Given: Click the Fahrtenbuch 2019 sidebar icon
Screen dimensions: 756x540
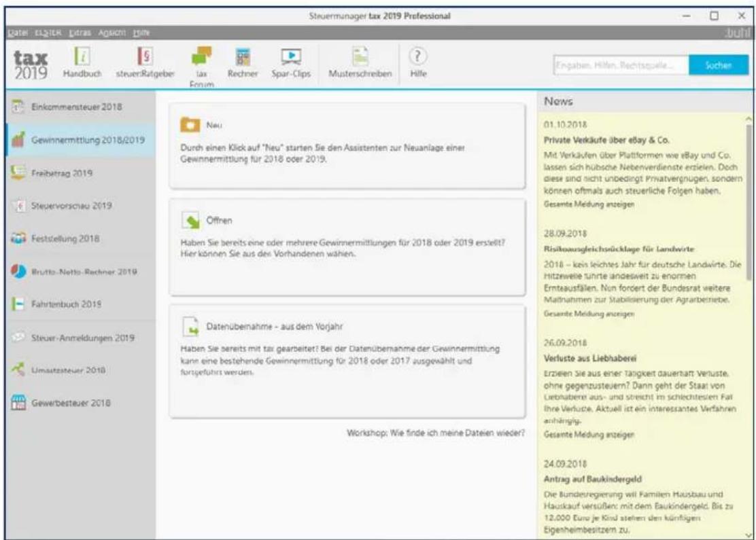Looking at the screenshot, I should click(x=18, y=304).
